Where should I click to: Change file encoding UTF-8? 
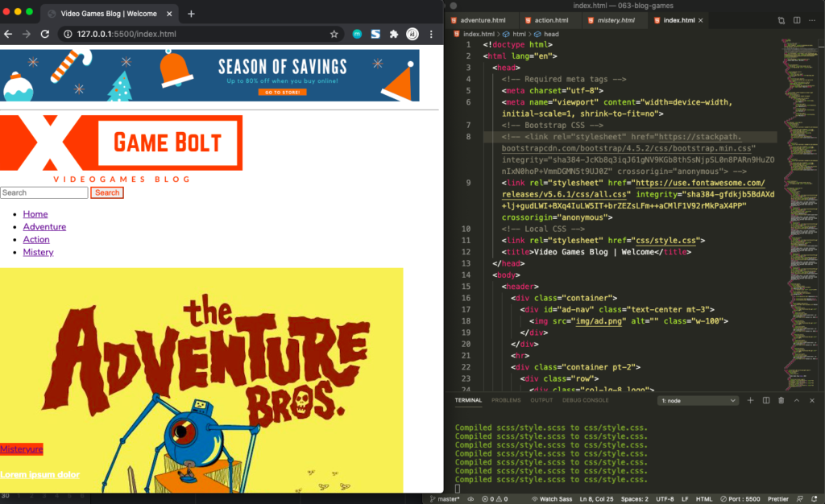pyautogui.click(x=665, y=499)
